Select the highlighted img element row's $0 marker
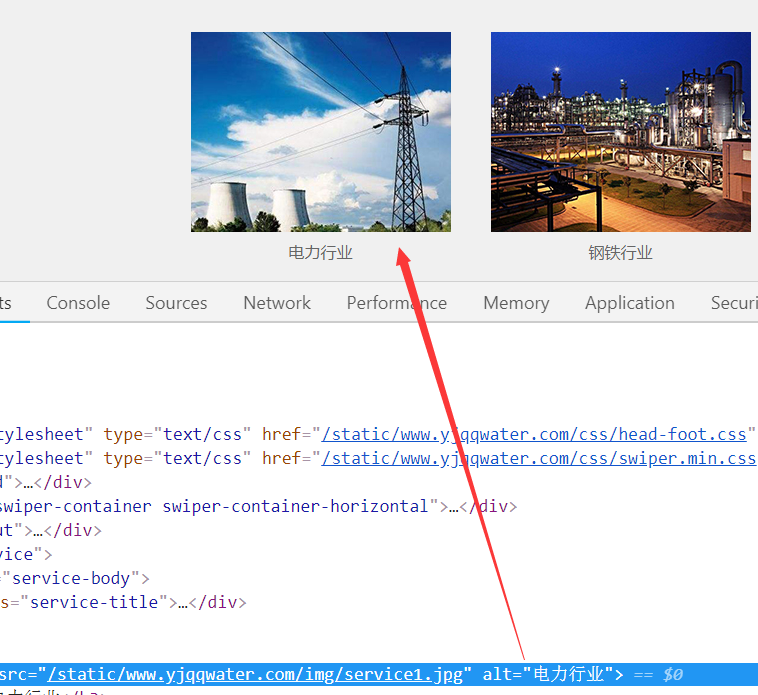The height and width of the screenshot is (695, 758). [x=672, y=674]
